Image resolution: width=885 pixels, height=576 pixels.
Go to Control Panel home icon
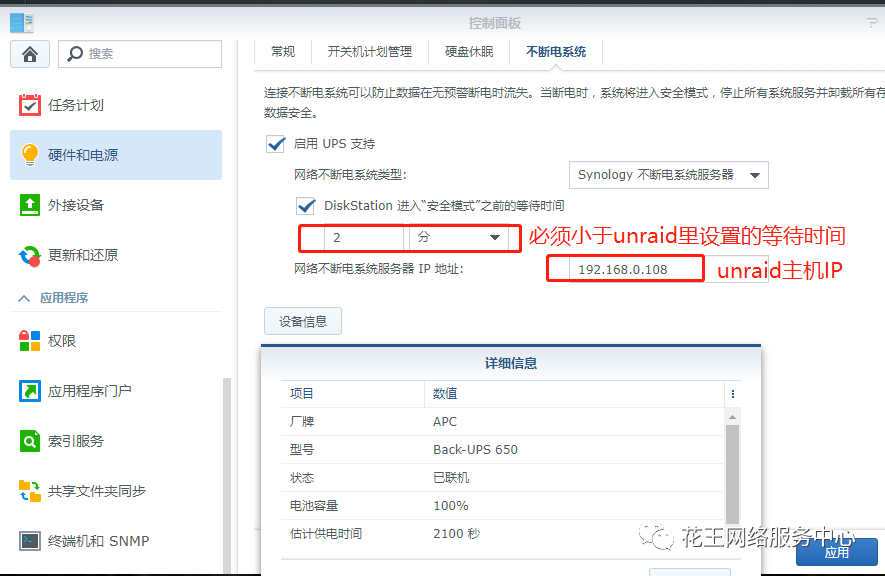30,54
